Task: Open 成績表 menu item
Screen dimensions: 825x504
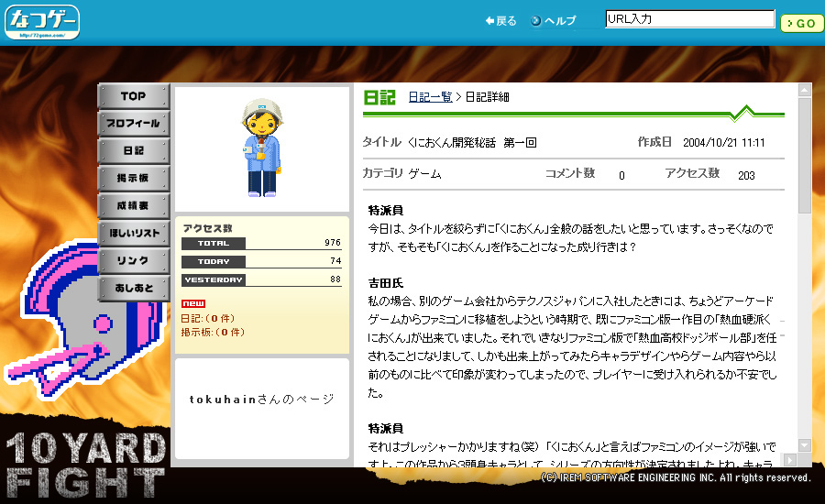Action: 134,205
